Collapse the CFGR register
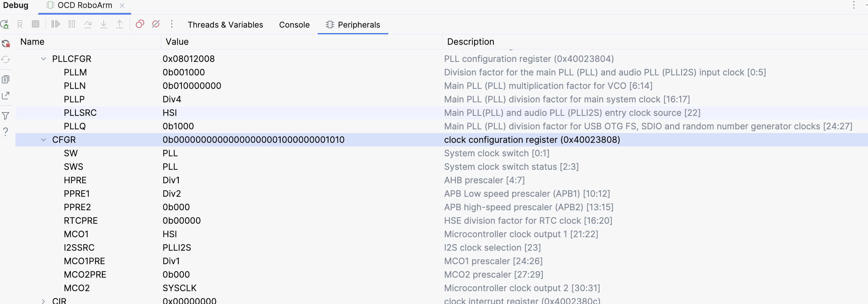The image size is (868, 304). pyautogui.click(x=44, y=140)
